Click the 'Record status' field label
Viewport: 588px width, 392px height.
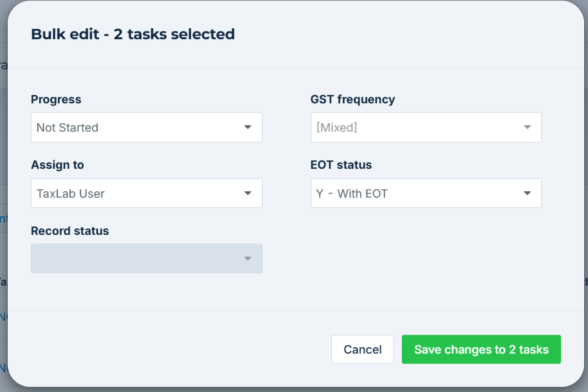pos(70,231)
